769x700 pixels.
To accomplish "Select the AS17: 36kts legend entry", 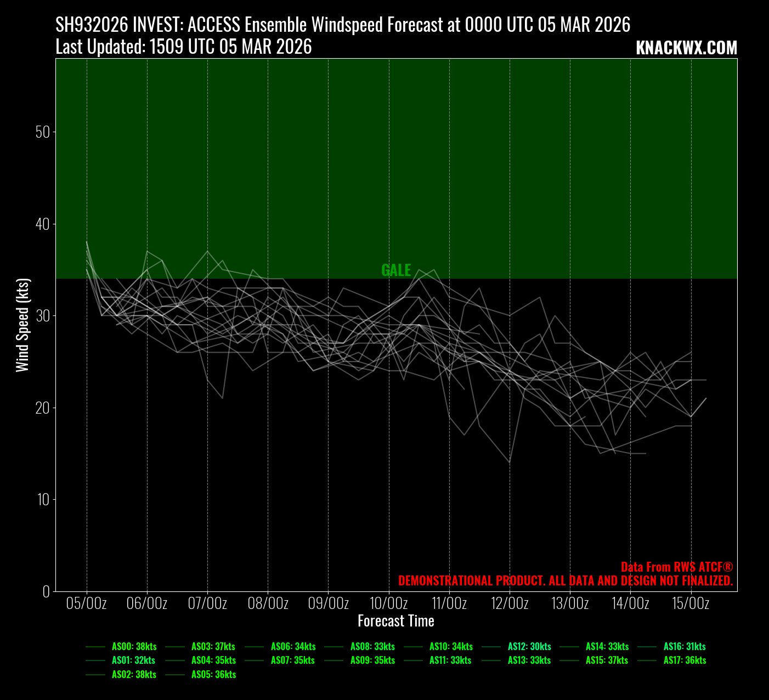I will [x=684, y=661].
